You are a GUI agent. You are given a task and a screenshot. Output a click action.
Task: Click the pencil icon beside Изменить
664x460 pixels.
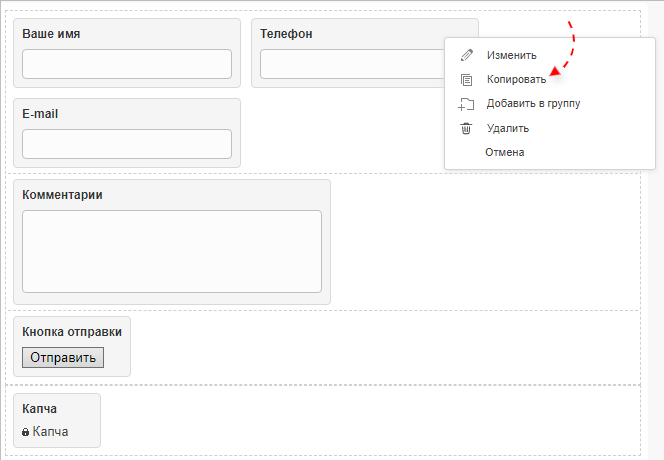pos(465,55)
